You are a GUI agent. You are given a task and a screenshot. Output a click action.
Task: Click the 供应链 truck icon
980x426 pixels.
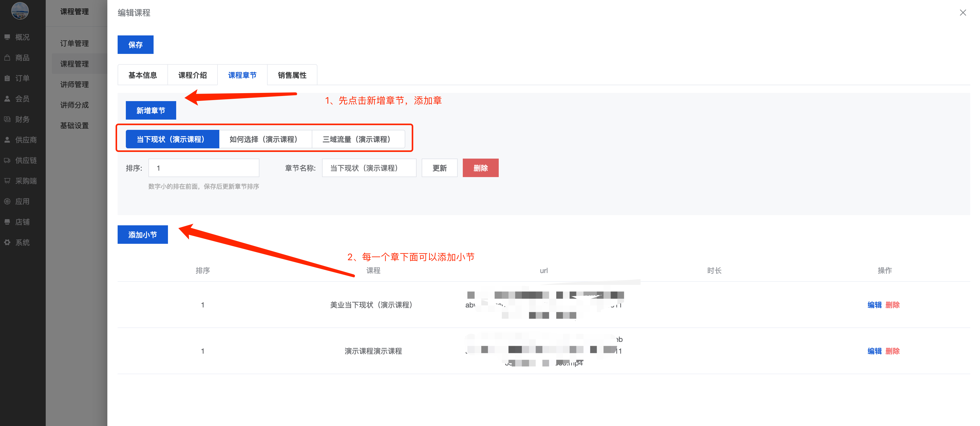(x=7, y=160)
